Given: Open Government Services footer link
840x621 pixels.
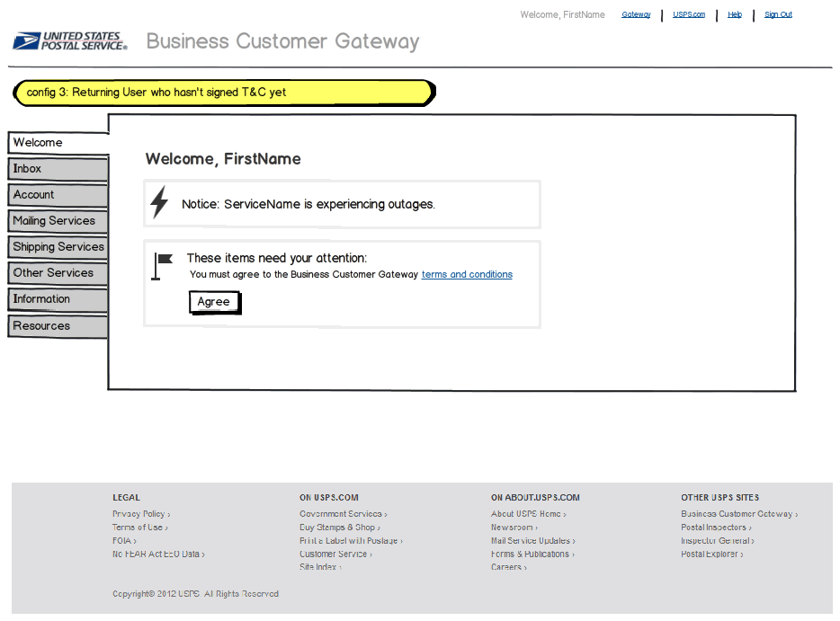Looking at the screenshot, I should (344, 514).
